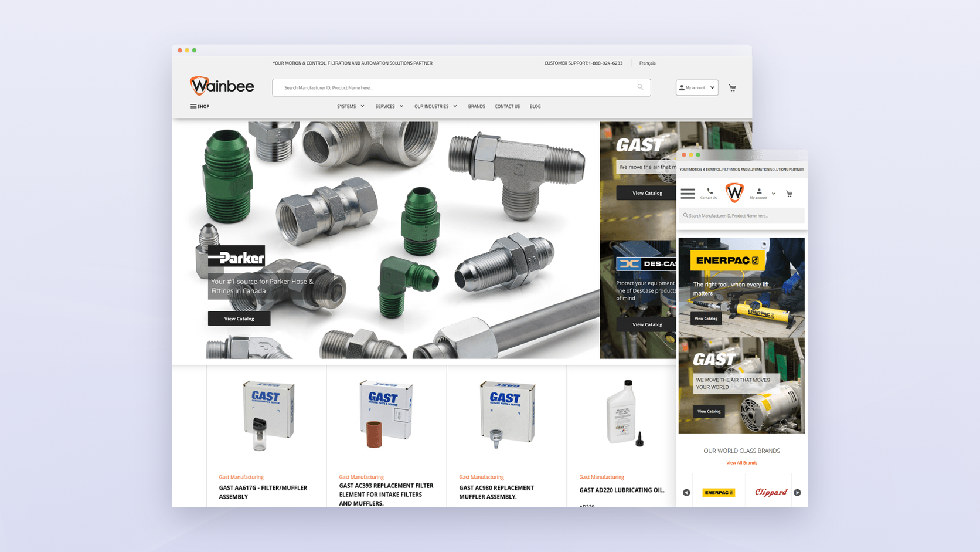Open the BRANDS menu item
This screenshot has width=980, height=552.
pyautogui.click(x=477, y=106)
